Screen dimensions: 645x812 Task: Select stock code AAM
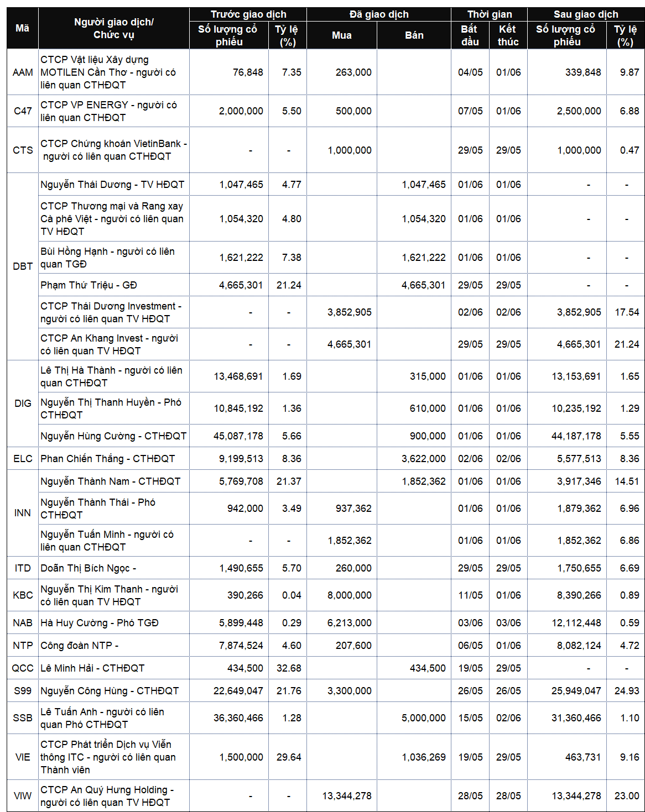click(x=23, y=72)
